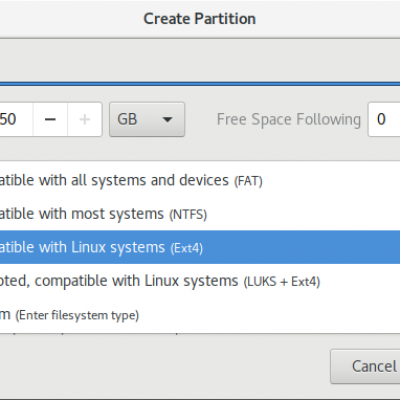Click the (Ext4) label in selected row

[x=187, y=248]
